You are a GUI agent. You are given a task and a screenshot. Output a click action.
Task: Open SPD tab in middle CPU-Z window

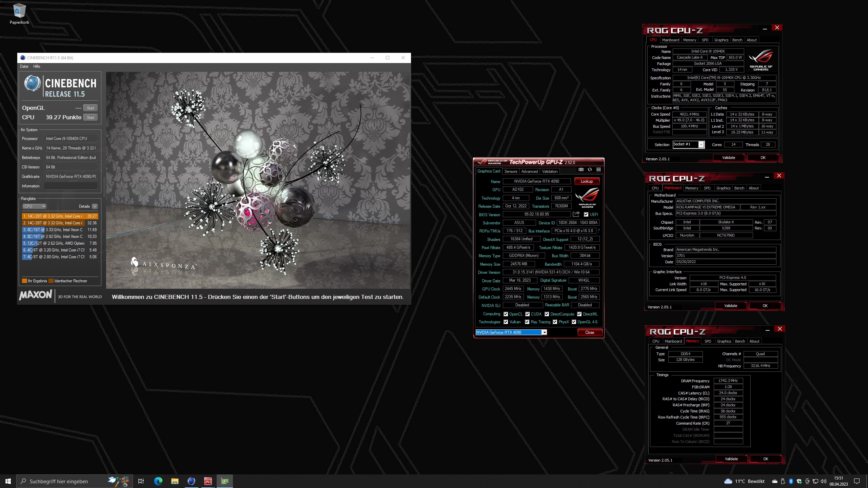coord(707,188)
